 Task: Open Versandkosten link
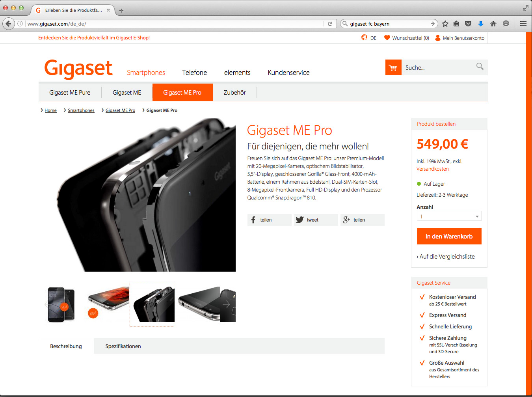pos(433,169)
